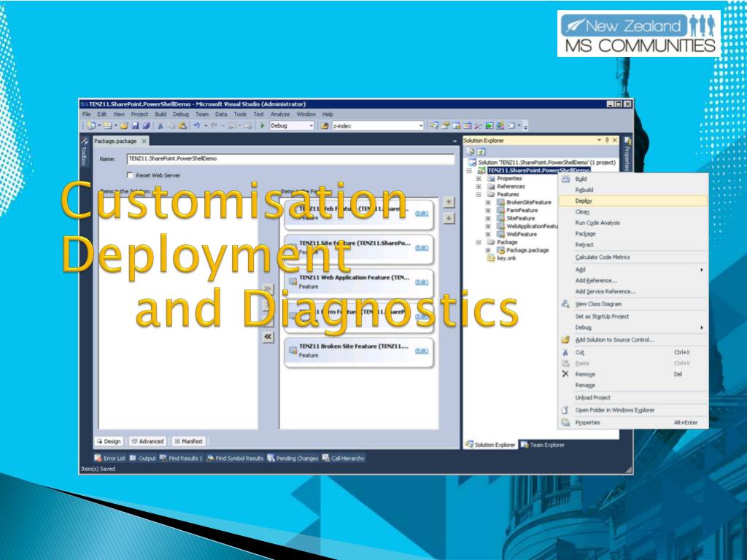Viewport: 747px width, 560px height.
Task: Click the move-down arrow beside the feature list
Action: pos(449,218)
